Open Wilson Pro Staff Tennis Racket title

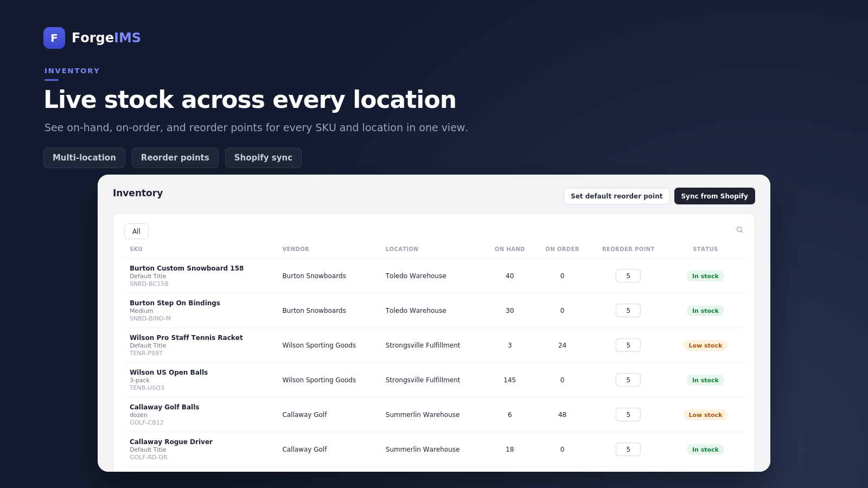tap(186, 338)
